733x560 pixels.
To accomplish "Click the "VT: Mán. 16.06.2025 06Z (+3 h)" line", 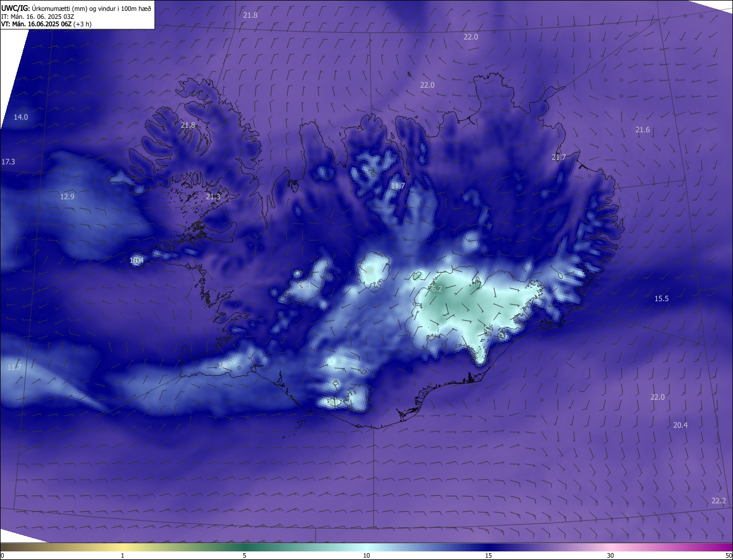I will [x=46, y=24].
